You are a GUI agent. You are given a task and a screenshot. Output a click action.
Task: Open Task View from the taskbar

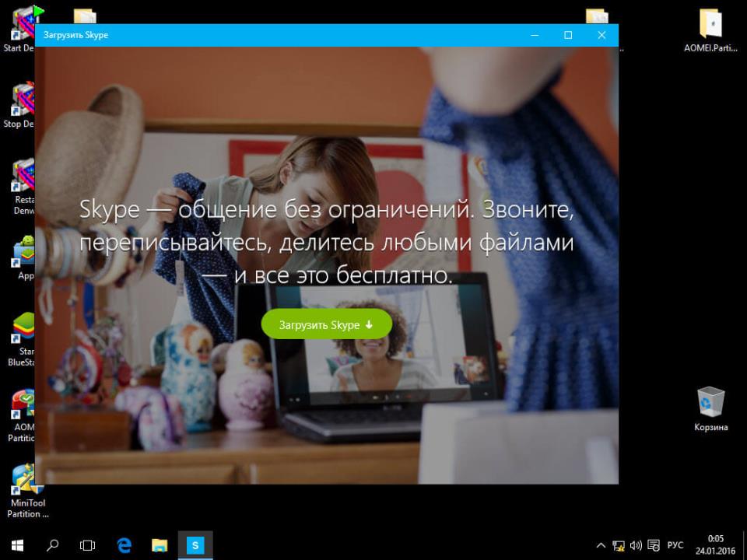(x=88, y=545)
